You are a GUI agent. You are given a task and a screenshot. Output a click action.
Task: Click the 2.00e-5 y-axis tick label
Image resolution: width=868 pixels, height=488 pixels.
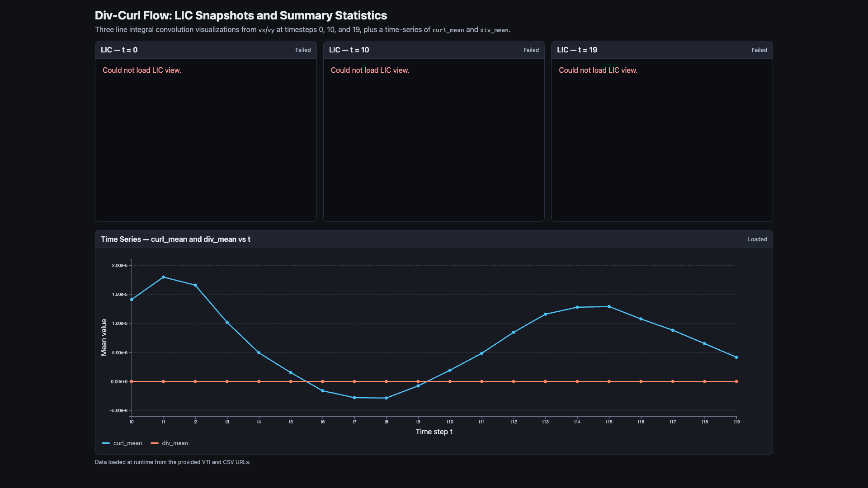point(120,266)
